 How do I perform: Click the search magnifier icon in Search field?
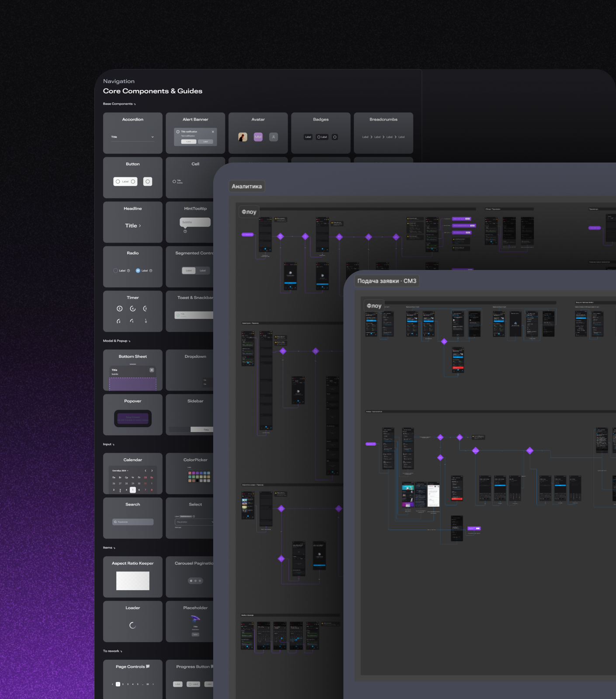pyautogui.click(x=115, y=522)
